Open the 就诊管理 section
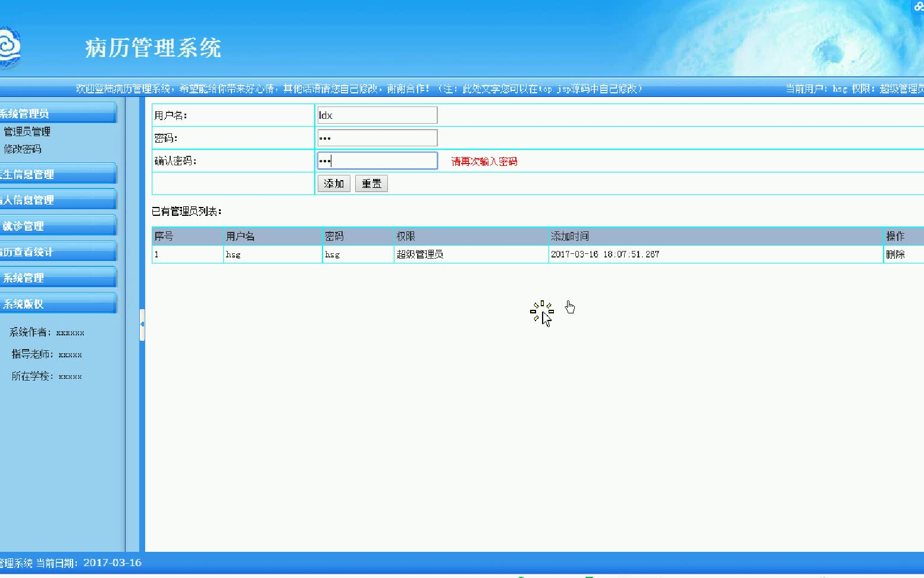The image size is (924, 578). (24, 225)
